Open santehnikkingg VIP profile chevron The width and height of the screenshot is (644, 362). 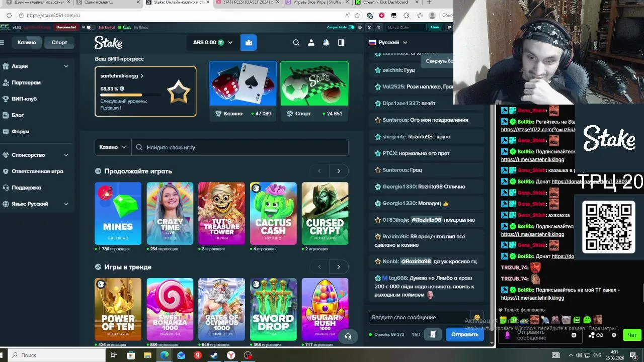click(x=142, y=76)
